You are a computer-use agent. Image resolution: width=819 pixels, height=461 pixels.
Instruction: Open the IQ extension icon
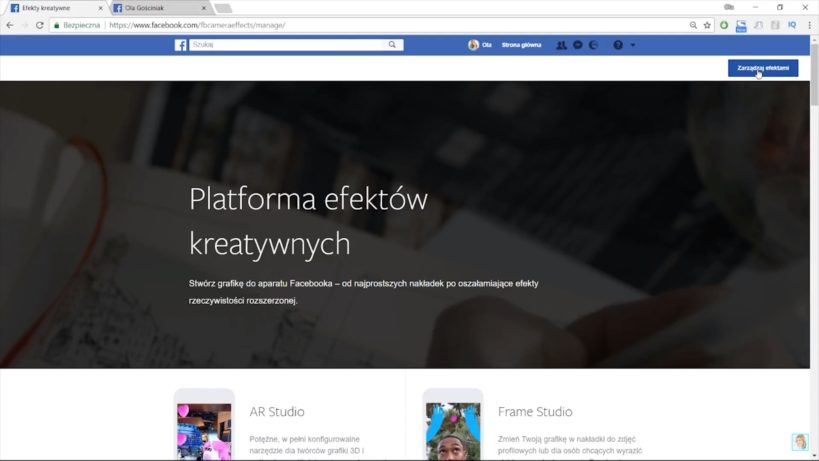(x=792, y=25)
